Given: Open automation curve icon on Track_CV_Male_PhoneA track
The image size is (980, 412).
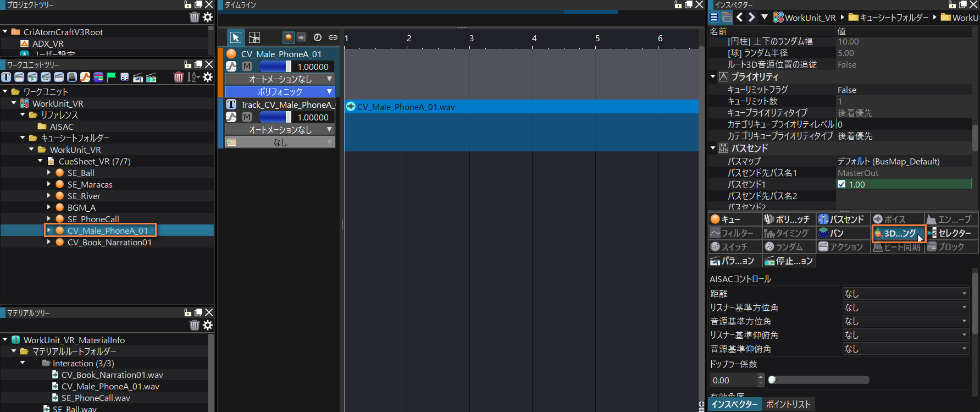Looking at the screenshot, I should pos(231,117).
